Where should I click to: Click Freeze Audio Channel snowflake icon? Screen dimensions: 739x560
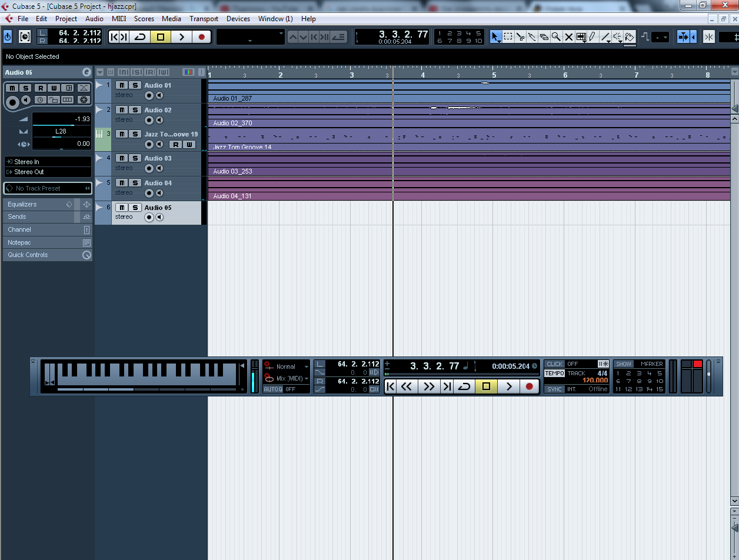84,100
